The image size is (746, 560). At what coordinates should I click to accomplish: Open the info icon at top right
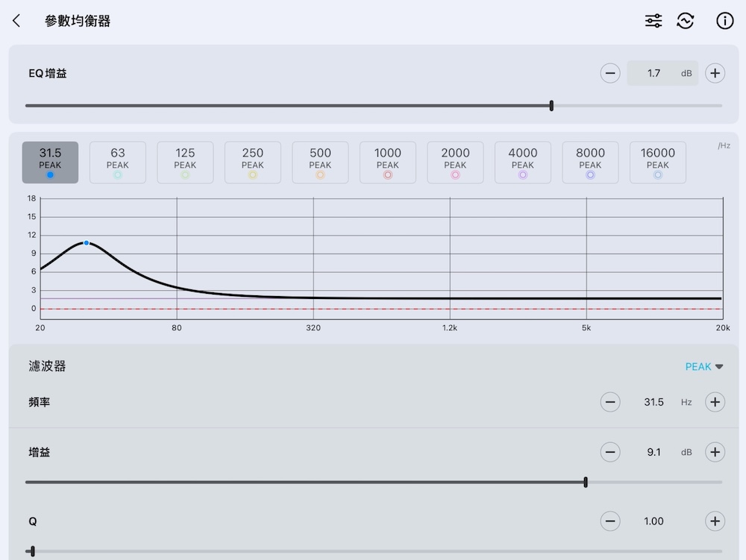click(724, 21)
